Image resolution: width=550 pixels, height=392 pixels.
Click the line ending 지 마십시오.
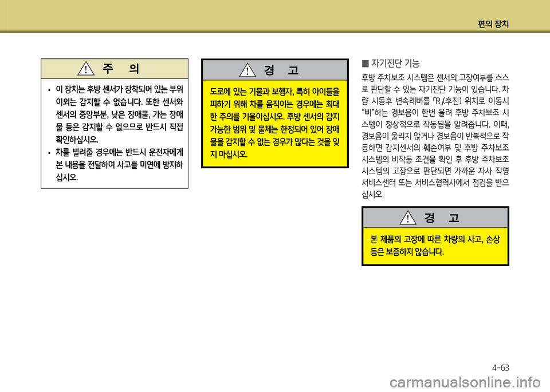[x=229, y=154]
